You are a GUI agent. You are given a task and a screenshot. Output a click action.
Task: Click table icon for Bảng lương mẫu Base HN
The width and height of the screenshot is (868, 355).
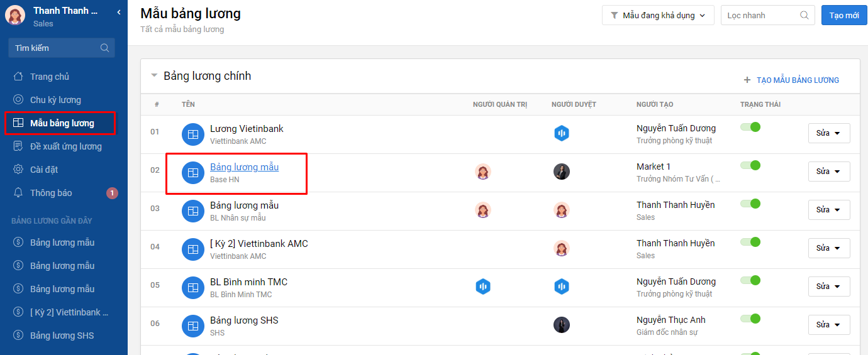tap(193, 173)
